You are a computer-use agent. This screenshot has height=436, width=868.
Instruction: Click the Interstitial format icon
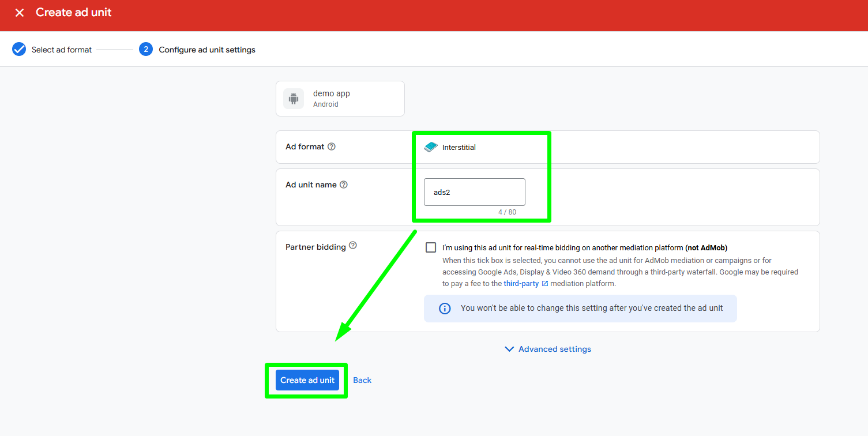[431, 147]
